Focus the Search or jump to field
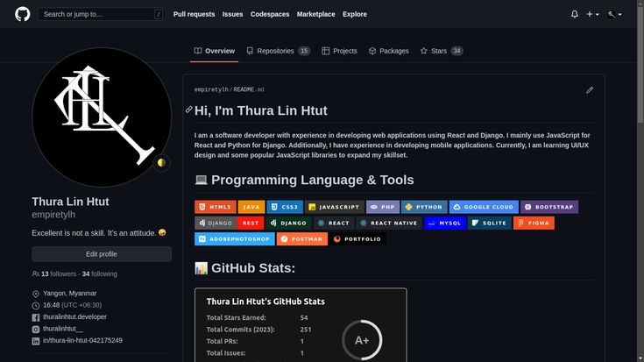644x362 pixels. point(102,14)
